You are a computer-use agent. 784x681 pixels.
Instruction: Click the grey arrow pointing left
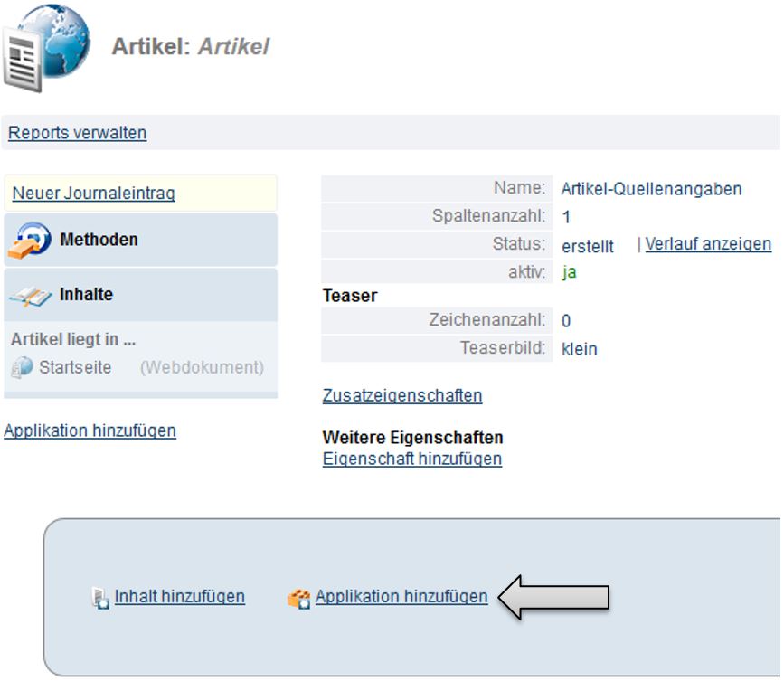[553, 598]
